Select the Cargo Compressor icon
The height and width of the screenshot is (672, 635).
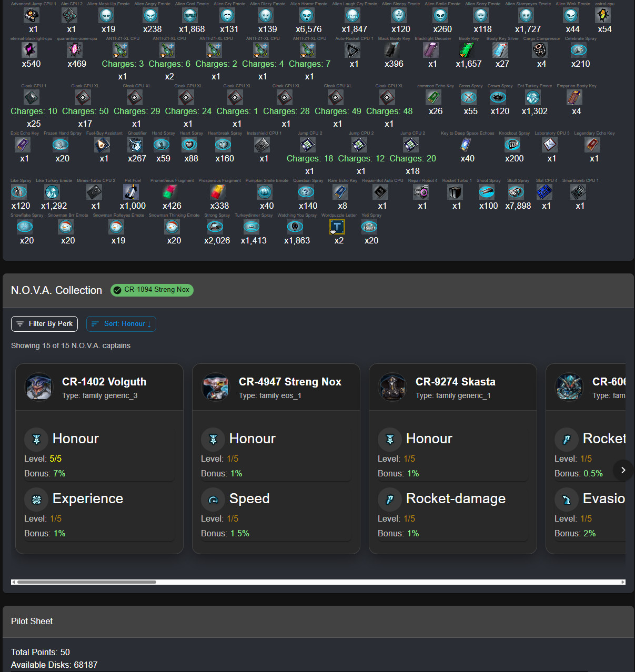pyautogui.click(x=540, y=50)
